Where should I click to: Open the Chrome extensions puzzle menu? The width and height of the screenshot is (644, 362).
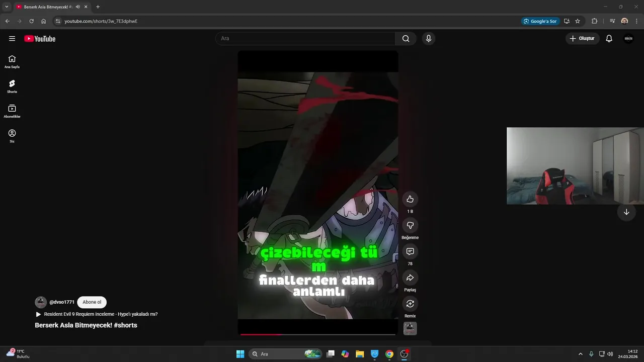point(595,21)
